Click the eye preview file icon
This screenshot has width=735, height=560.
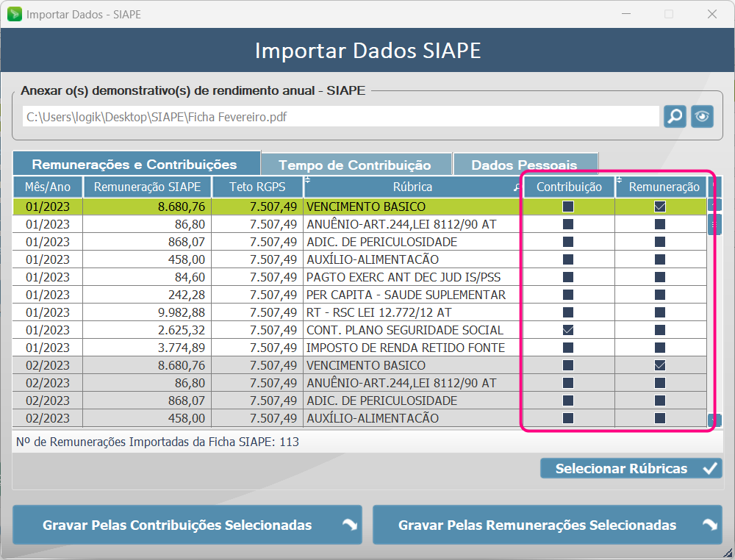[x=702, y=116]
